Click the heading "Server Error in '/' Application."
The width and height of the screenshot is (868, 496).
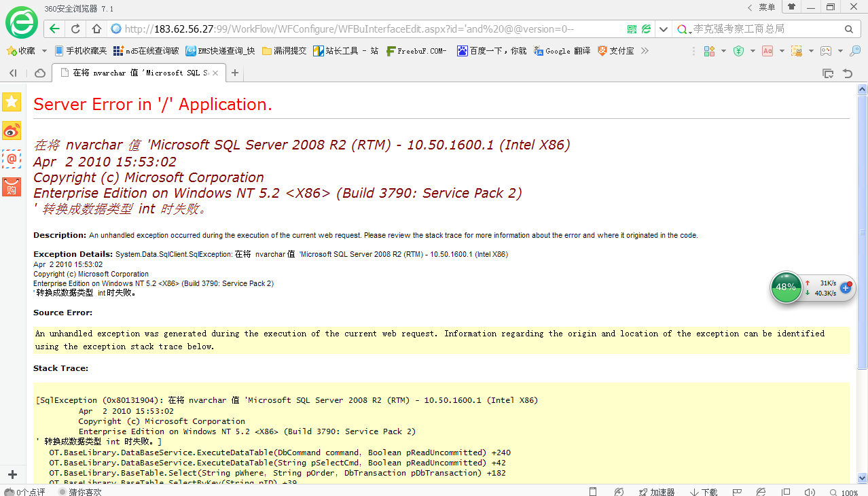coord(153,104)
